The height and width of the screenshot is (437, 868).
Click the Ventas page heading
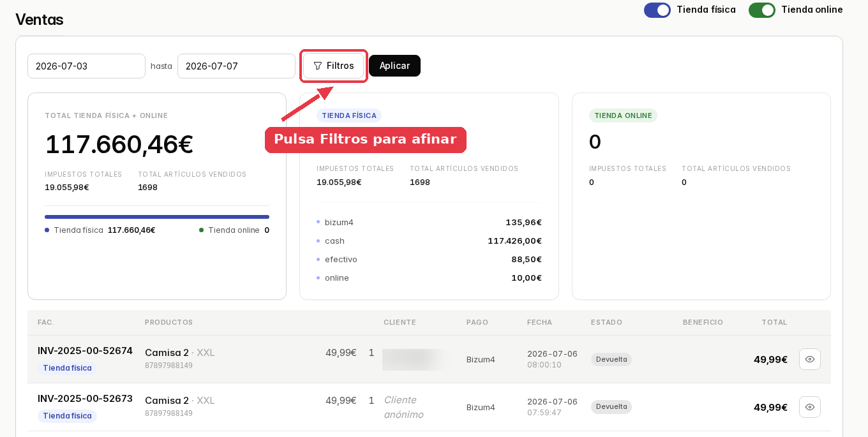(x=39, y=20)
